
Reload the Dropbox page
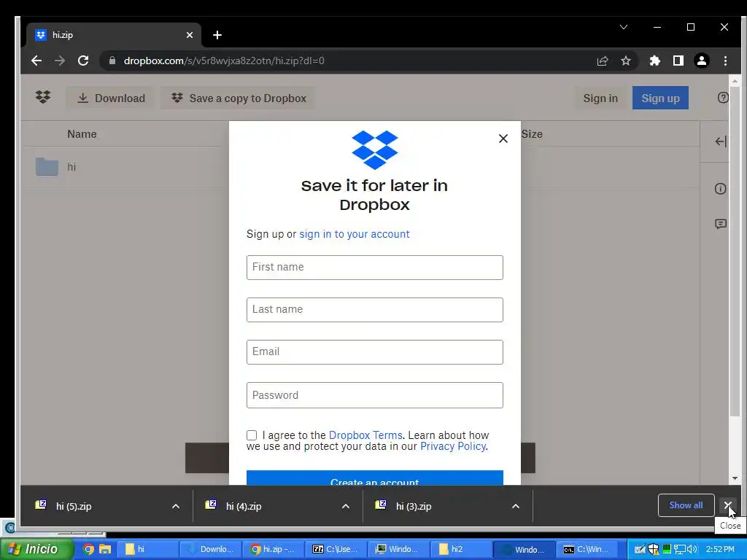(83, 61)
